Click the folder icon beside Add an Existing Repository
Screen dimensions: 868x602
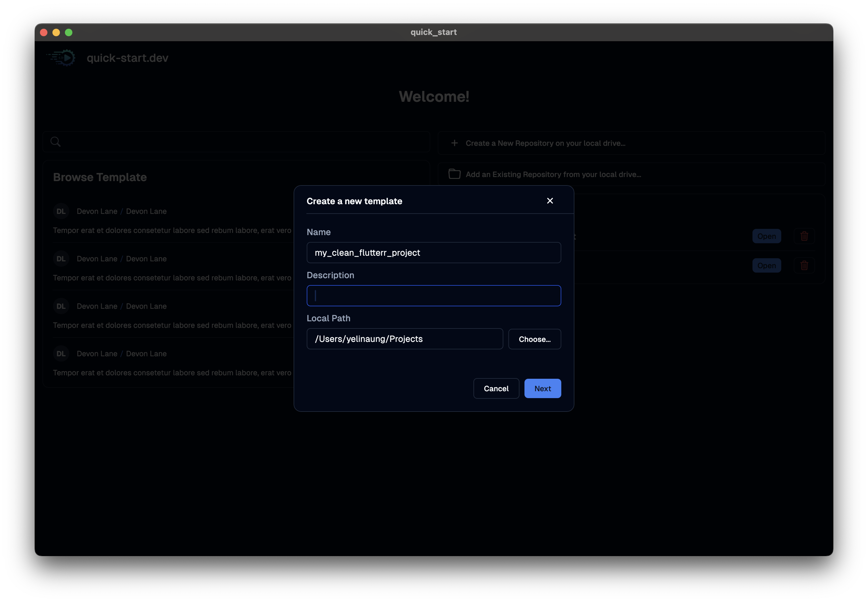click(454, 174)
